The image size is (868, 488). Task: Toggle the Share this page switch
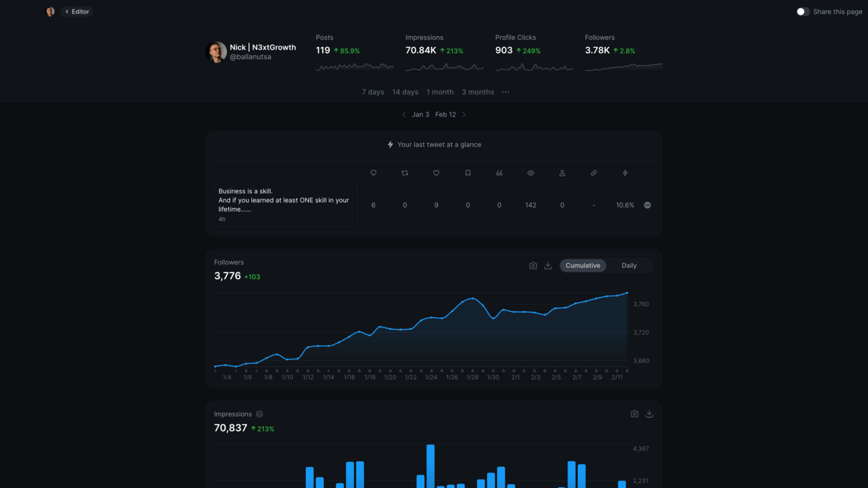coord(803,11)
